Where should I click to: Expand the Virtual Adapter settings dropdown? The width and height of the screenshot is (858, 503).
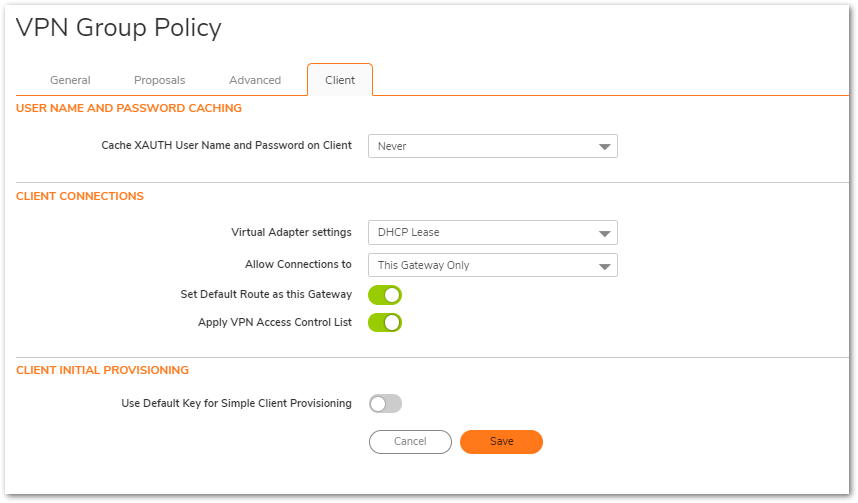(x=492, y=233)
